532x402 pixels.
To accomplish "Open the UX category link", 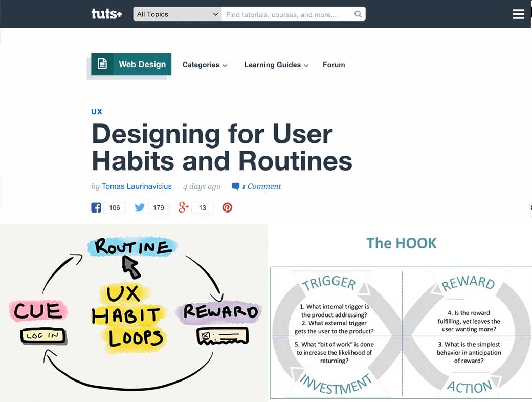I will 96,111.
